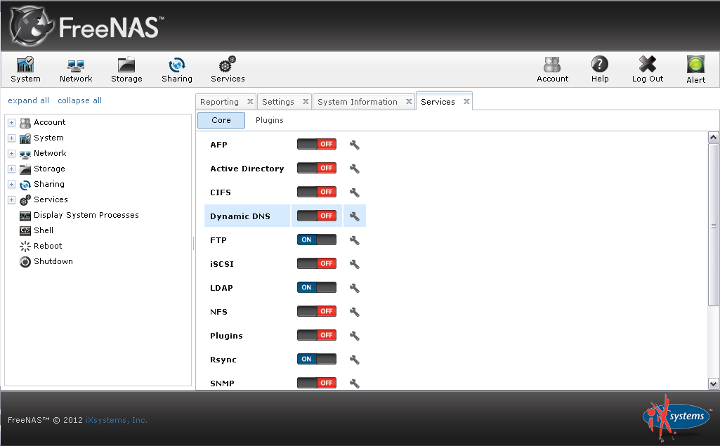This screenshot has height=446, width=720.
Task: Close the Settings tab
Action: point(305,102)
